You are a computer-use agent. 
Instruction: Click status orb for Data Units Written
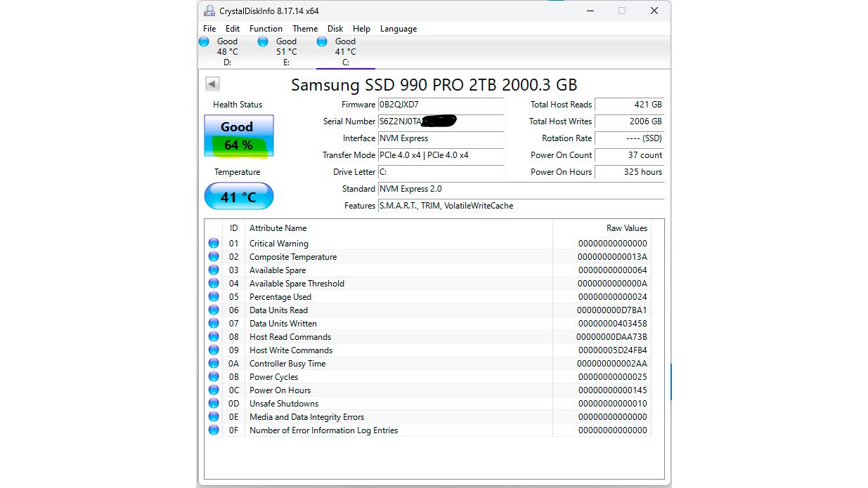[x=214, y=324]
